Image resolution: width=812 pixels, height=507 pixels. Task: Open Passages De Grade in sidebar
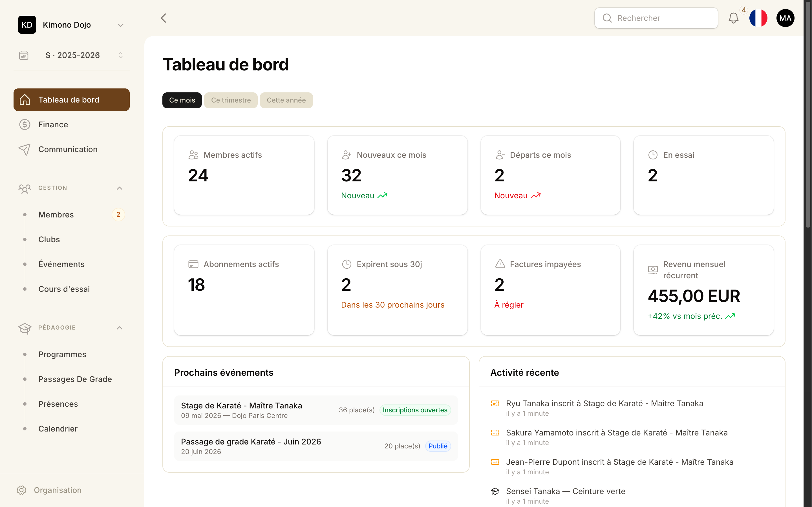pos(75,379)
